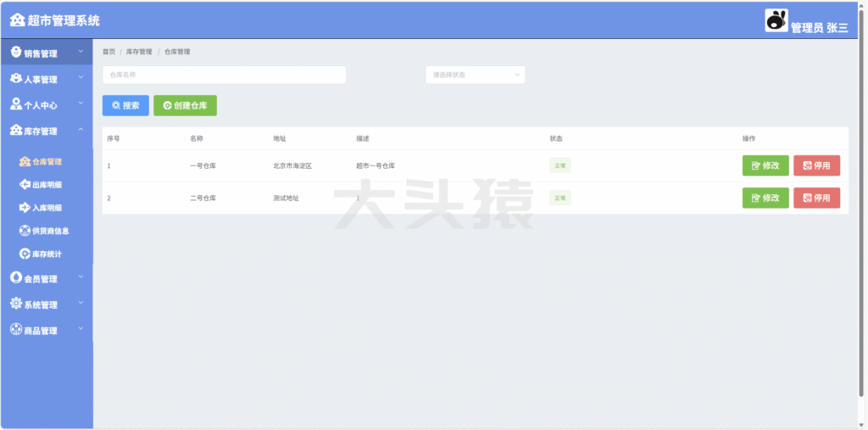Click the disable icon for 一号仓库 row
Image resolution: width=868 pixels, height=430 pixels.
point(808,165)
